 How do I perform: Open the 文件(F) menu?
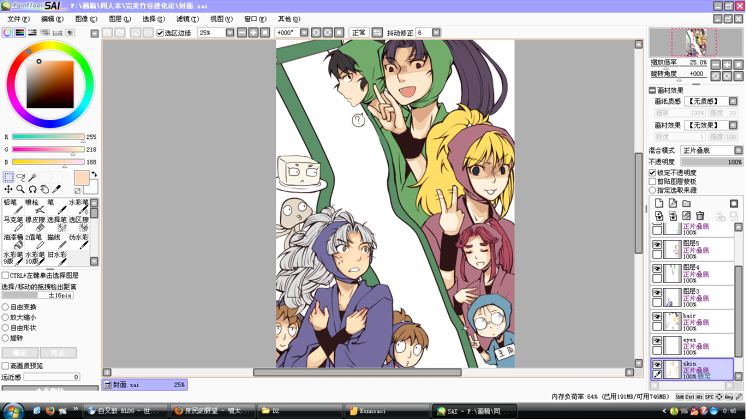pos(18,19)
